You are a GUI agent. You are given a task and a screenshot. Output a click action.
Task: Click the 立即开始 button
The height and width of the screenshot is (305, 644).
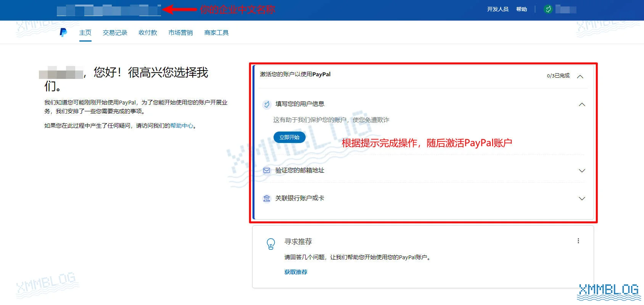[x=290, y=137]
